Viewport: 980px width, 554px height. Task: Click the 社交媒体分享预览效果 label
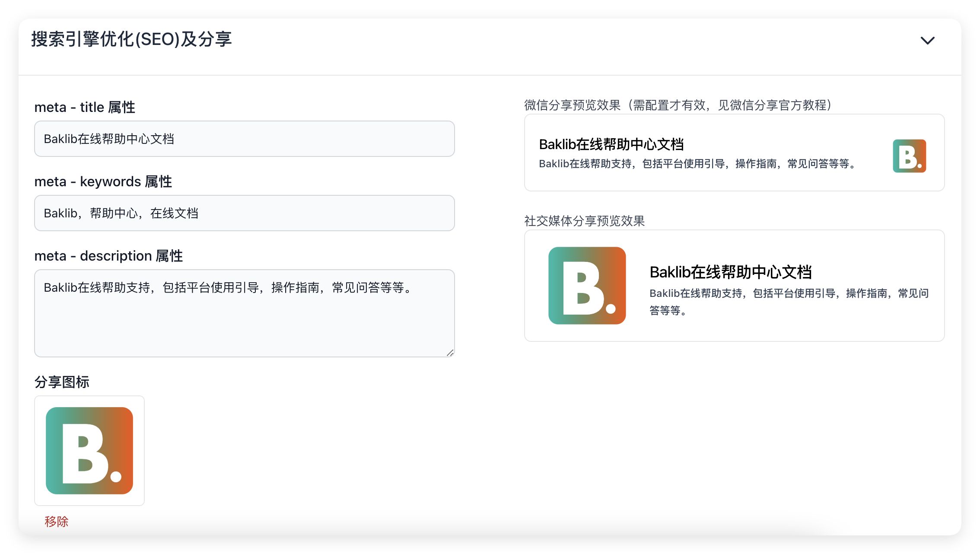pyautogui.click(x=584, y=221)
